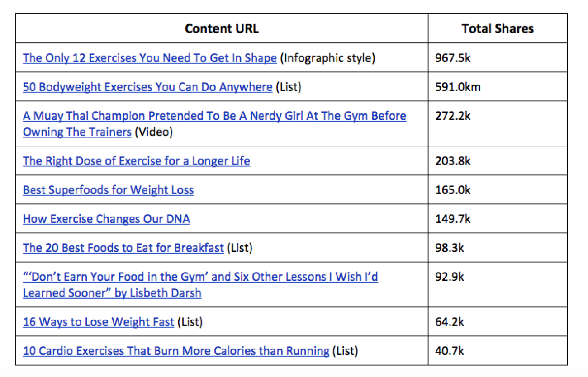Viewport: 588px width, 377px height.
Task: Select the 'Content URL' column header
Action: coord(222,28)
